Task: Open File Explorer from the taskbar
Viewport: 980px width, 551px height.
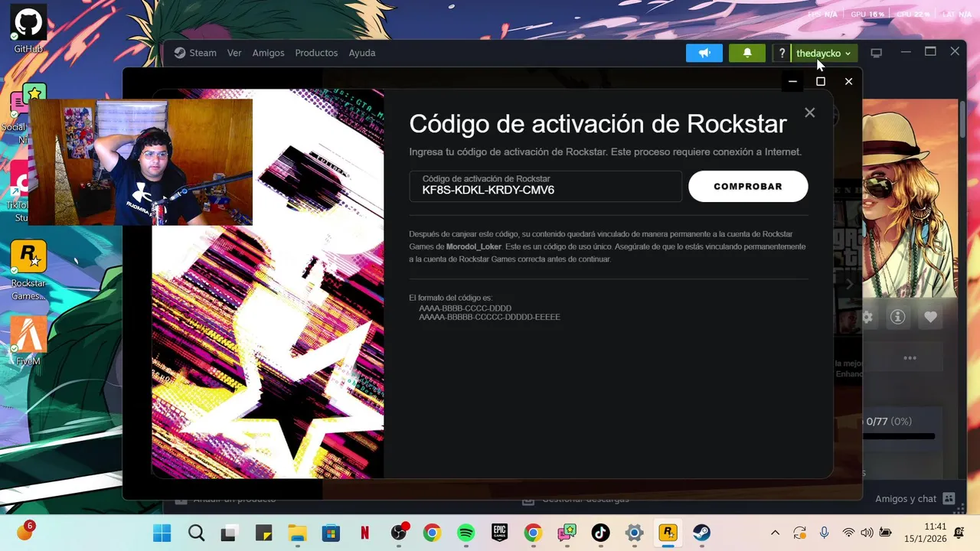Action: (x=297, y=533)
